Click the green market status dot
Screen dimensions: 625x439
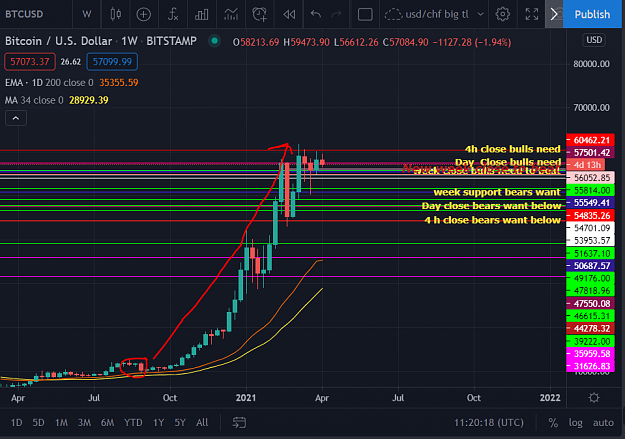(x=214, y=41)
